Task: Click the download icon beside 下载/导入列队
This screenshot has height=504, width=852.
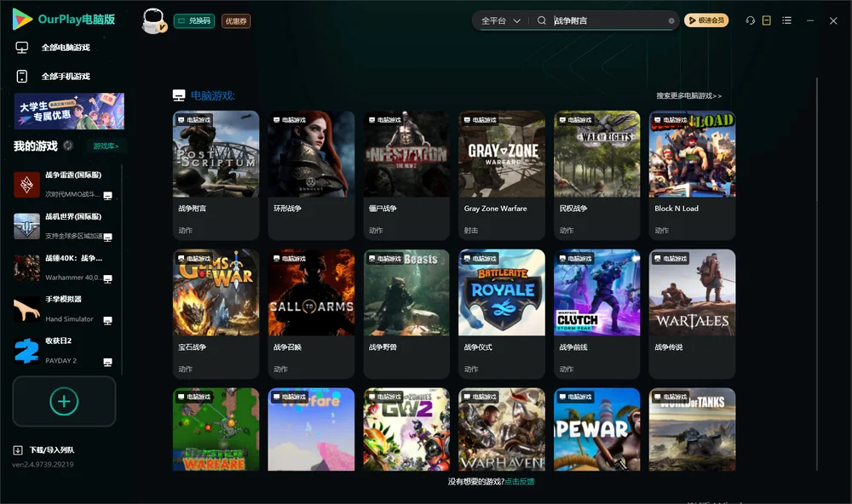Action: (18, 450)
